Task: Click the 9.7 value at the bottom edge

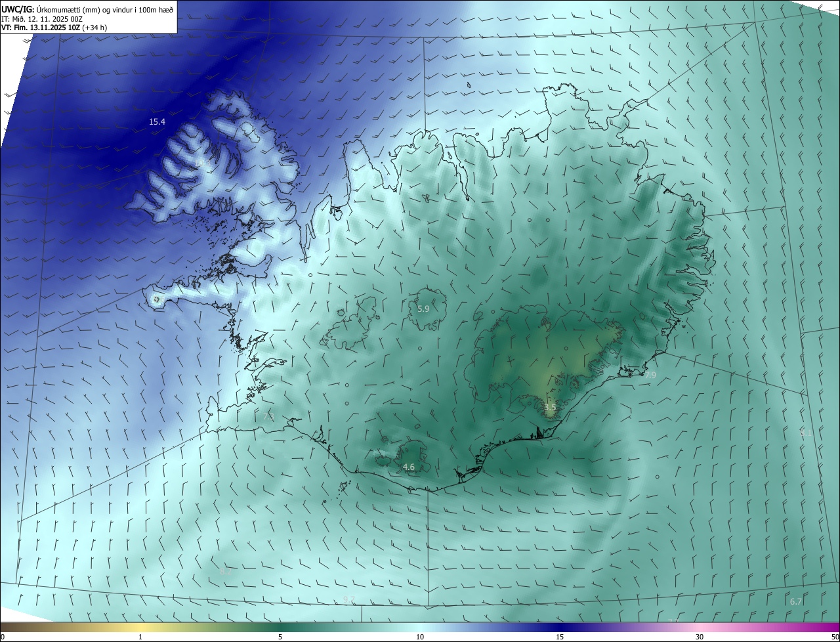Action: [x=349, y=599]
